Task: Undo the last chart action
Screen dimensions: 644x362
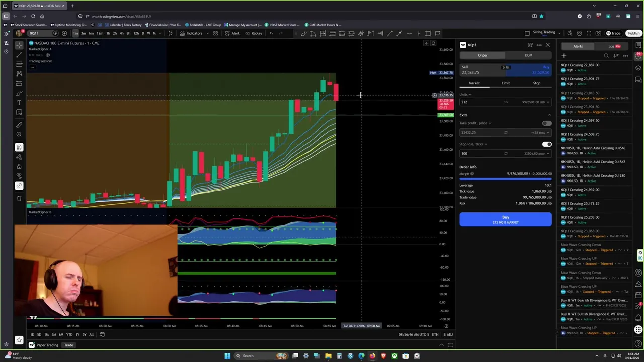Action: point(271,33)
